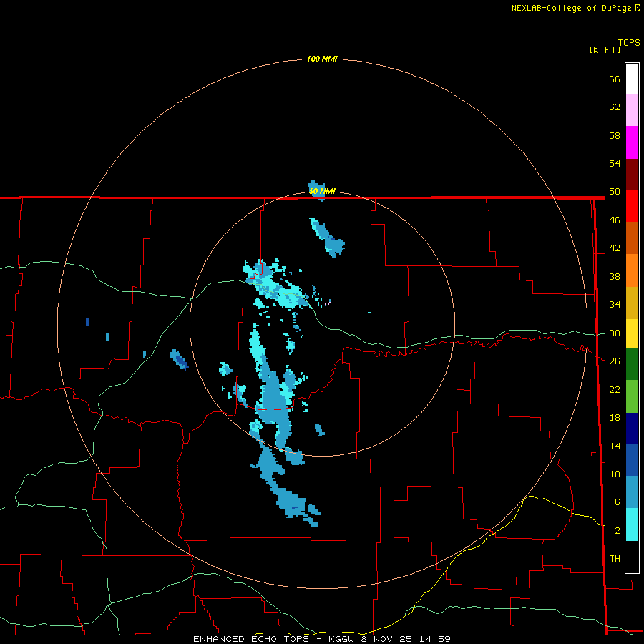Viewport: 644px width, 644px height.
Task: Click the legend value 50
Action: coord(615,191)
